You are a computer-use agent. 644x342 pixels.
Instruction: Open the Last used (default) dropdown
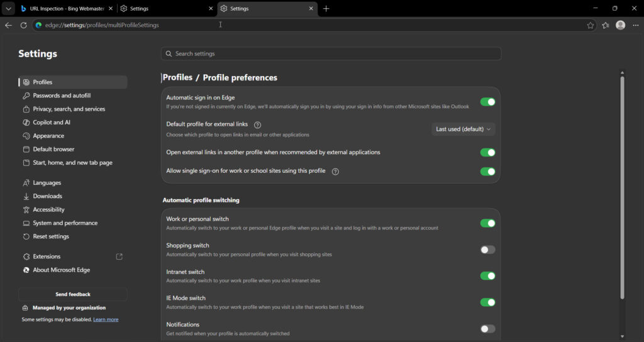[x=463, y=130]
